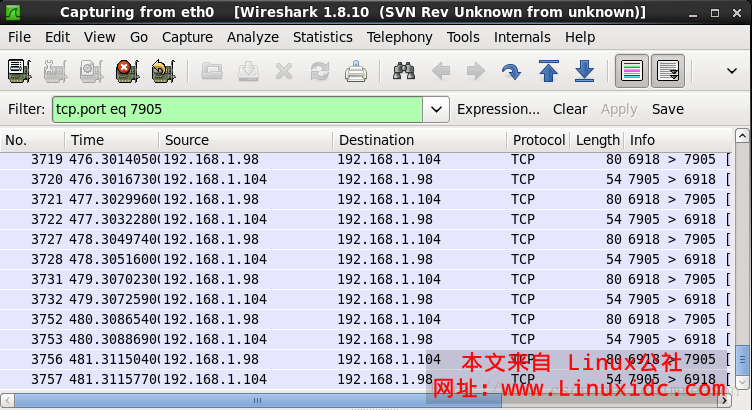This screenshot has width=752, height=410.
Task: Open the Analyze menu
Action: click(x=253, y=37)
